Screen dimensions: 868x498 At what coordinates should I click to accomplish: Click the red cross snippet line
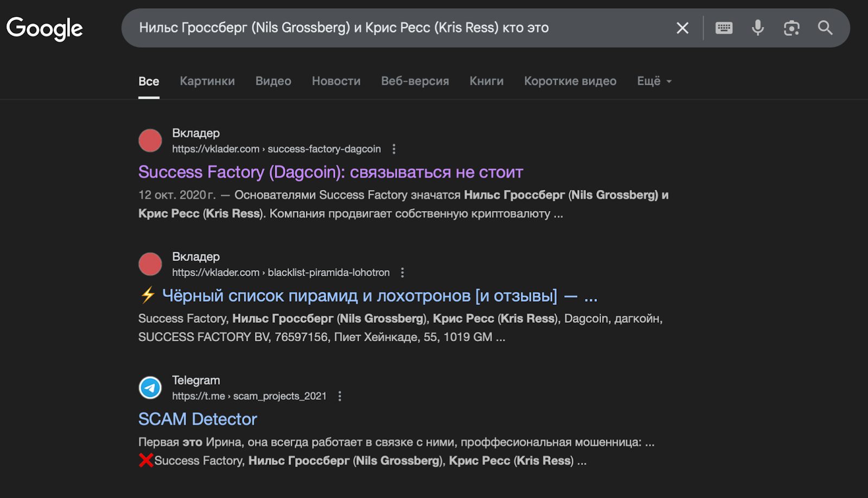pyautogui.click(x=362, y=461)
